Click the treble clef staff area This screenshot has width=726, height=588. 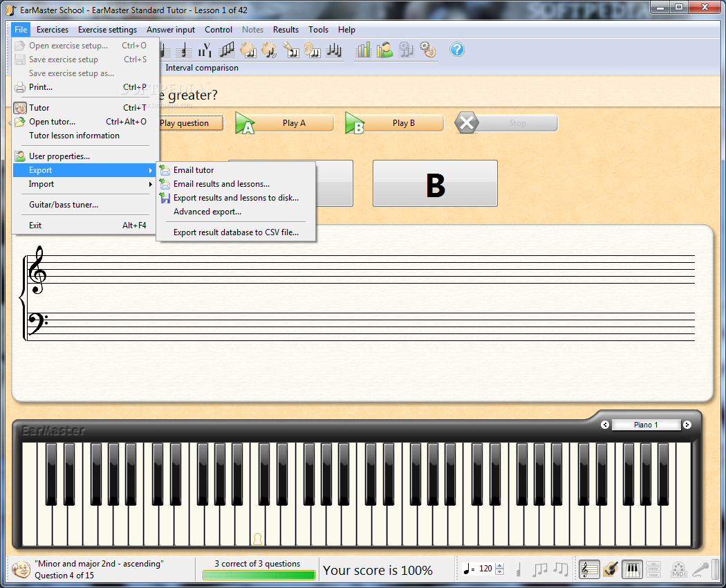click(x=361, y=270)
